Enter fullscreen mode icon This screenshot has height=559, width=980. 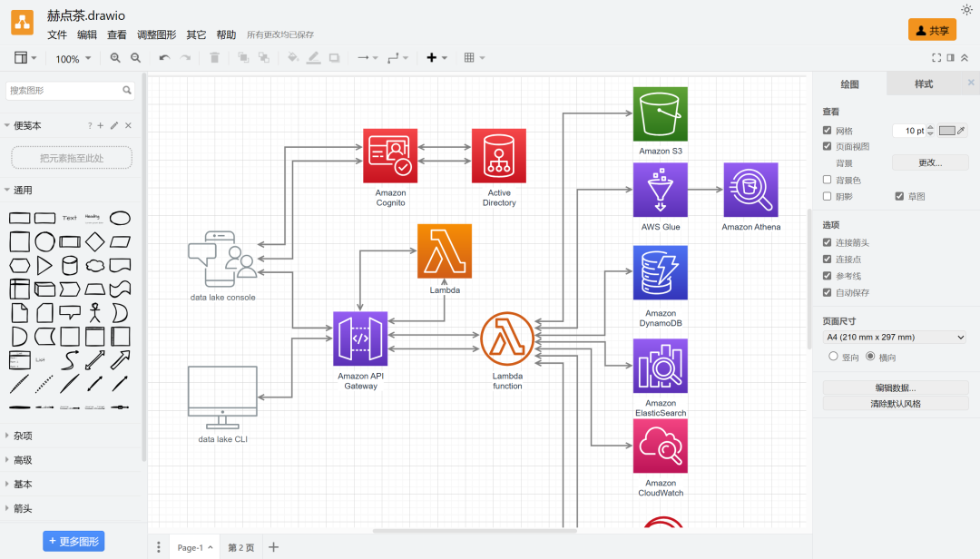936,57
